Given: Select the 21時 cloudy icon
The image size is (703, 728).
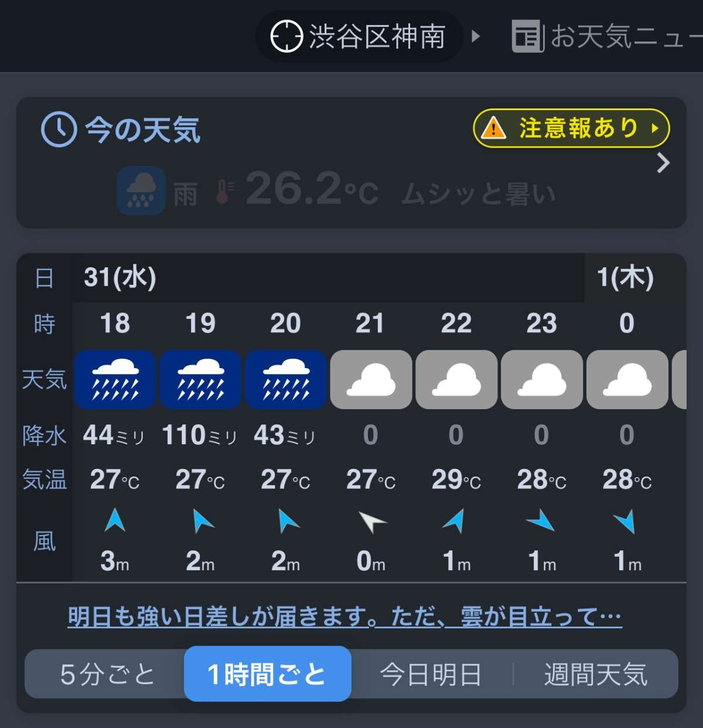Looking at the screenshot, I should (371, 379).
